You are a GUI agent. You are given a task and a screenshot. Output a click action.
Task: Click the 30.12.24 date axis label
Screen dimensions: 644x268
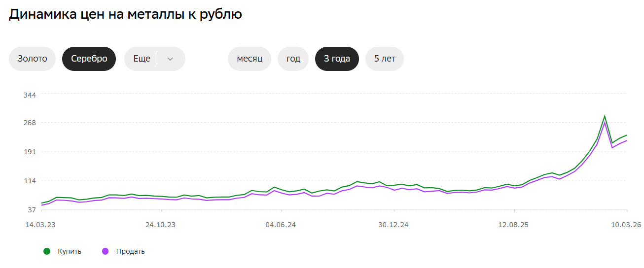click(x=394, y=225)
